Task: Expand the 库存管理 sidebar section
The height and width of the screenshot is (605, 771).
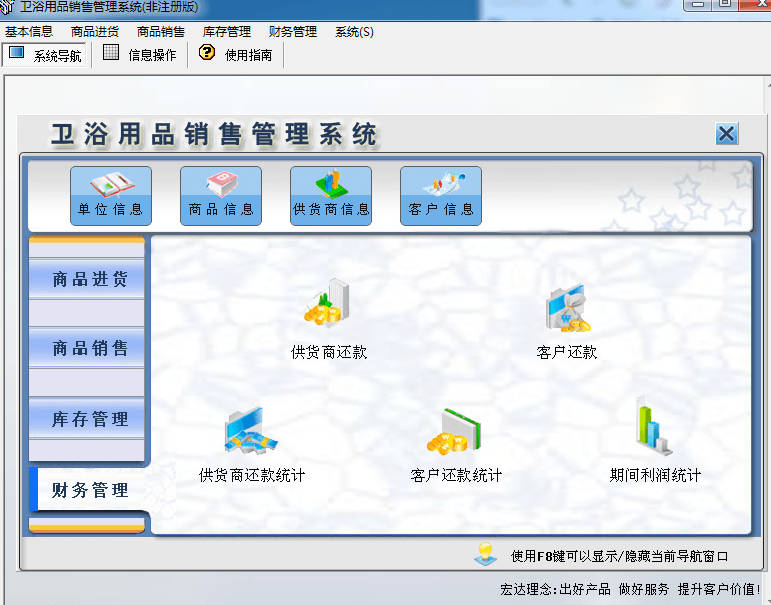Action: [x=89, y=420]
